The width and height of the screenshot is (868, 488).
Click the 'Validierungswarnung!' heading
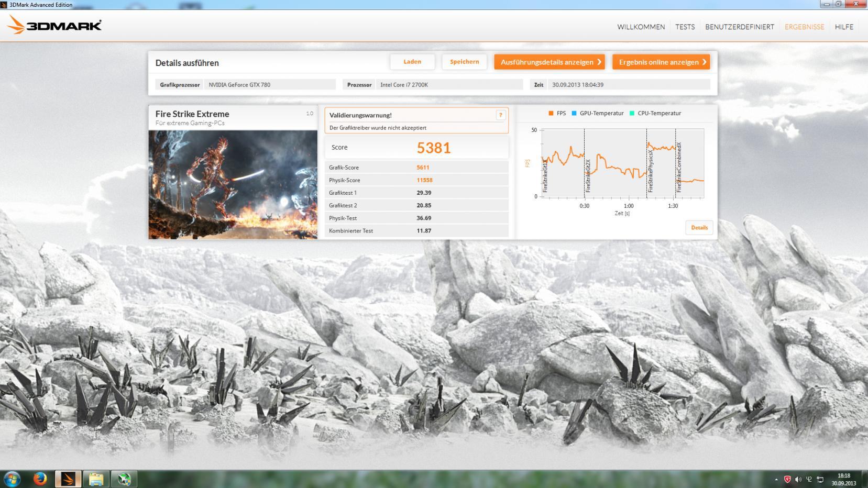click(x=360, y=115)
